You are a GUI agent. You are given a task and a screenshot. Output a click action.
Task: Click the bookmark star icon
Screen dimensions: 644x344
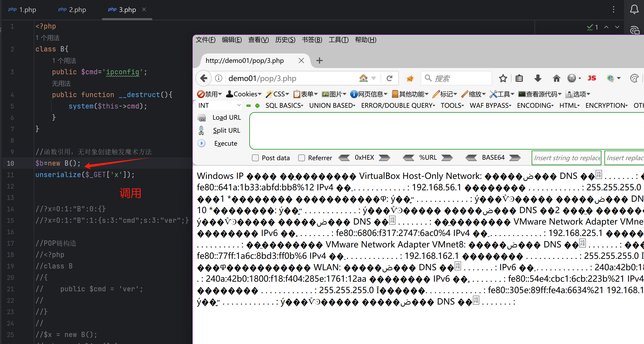pyautogui.click(x=503, y=78)
